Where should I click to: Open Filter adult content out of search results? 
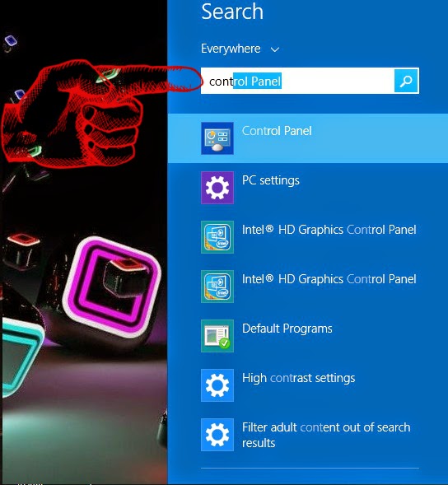point(307,435)
